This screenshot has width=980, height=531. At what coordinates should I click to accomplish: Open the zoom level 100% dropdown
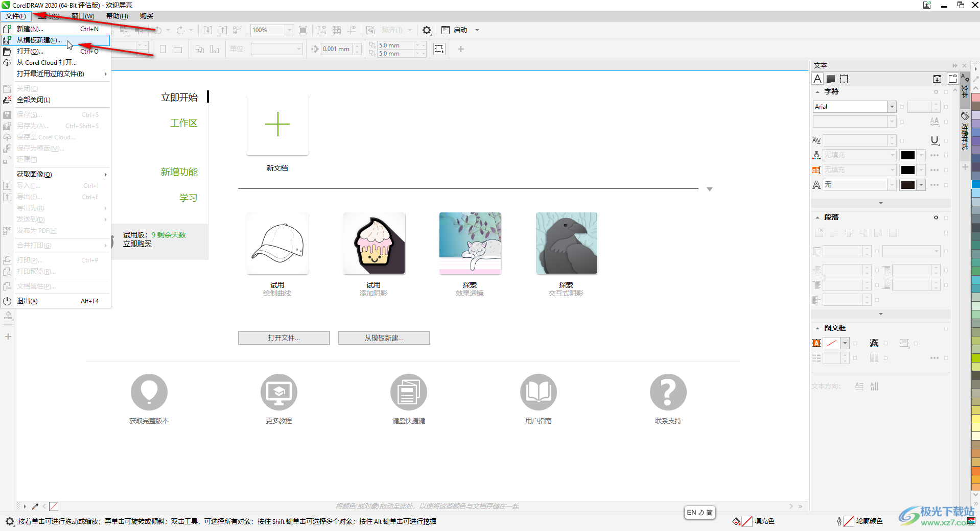click(x=289, y=30)
